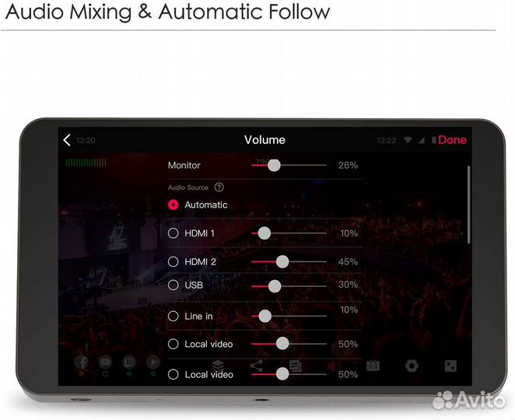Go back using the left chevron arrow
Viewport: 515px width, 420px height.
click(67, 140)
